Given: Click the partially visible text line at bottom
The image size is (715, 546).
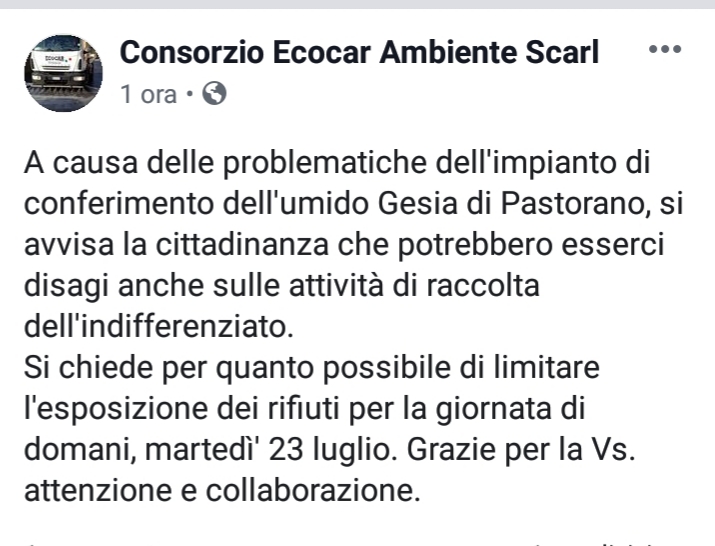Looking at the screenshot, I should 358,543.
